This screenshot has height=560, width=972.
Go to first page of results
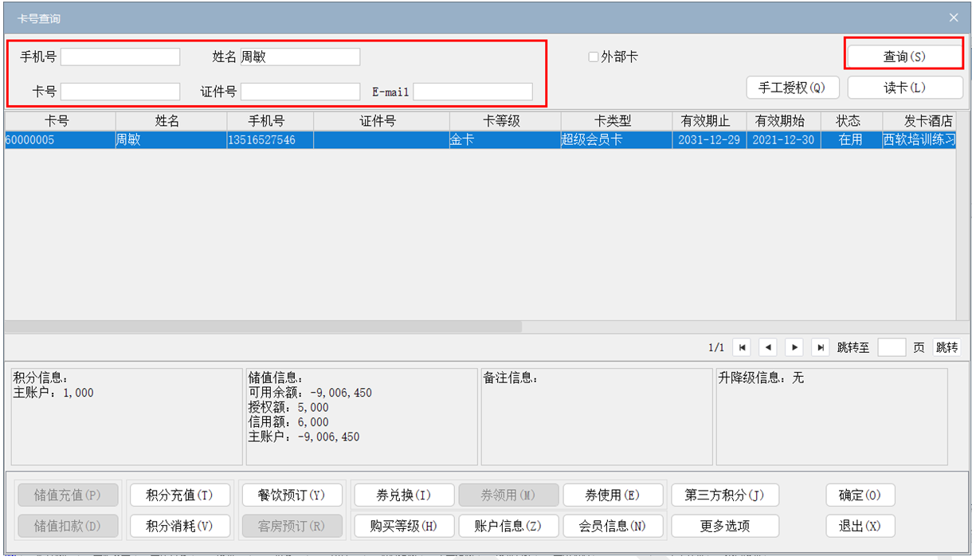742,347
